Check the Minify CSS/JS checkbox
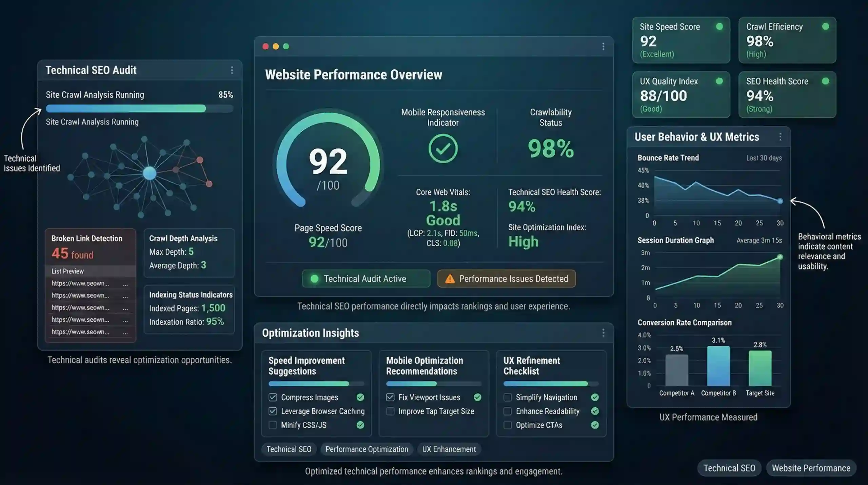The width and height of the screenshot is (868, 485). (273, 425)
